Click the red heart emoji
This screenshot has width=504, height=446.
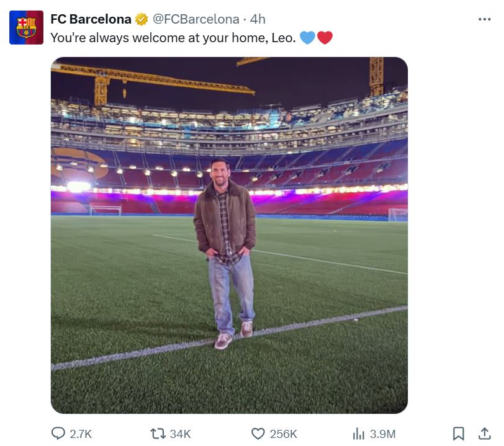click(x=325, y=38)
